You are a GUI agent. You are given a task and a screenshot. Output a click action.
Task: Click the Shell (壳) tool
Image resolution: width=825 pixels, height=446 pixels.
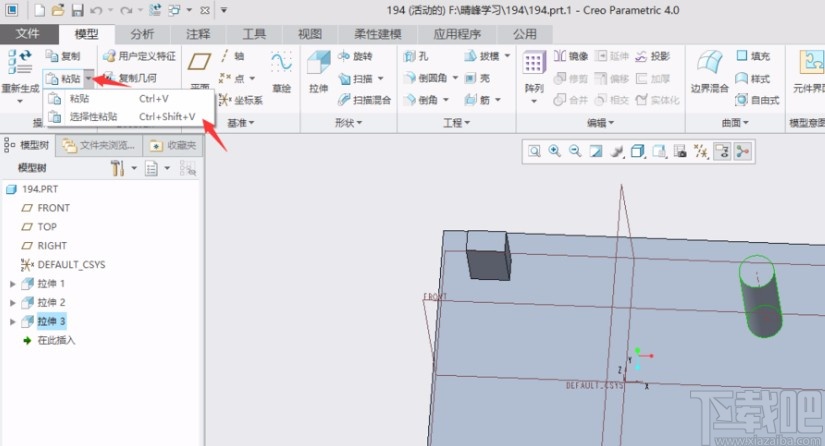(478, 78)
